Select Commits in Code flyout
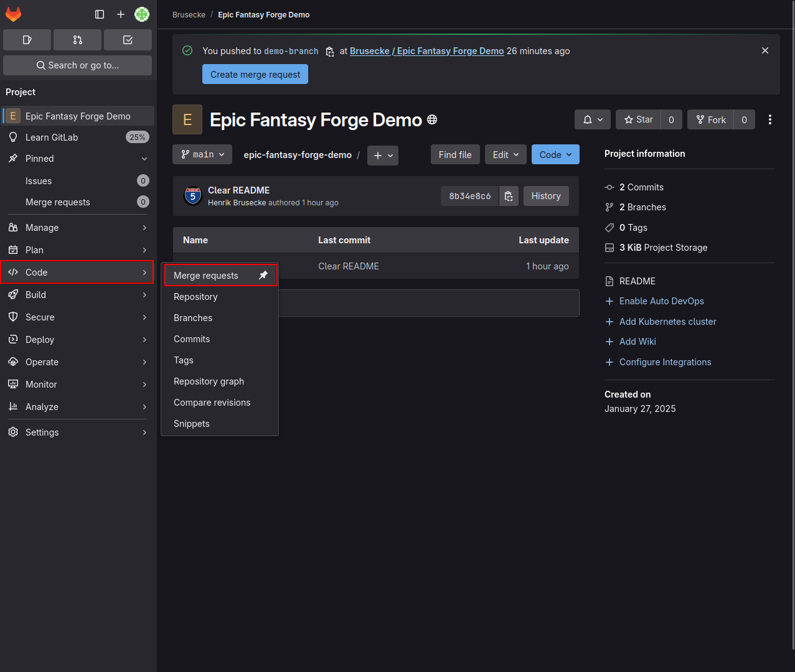This screenshot has height=672, width=795. coord(220,339)
